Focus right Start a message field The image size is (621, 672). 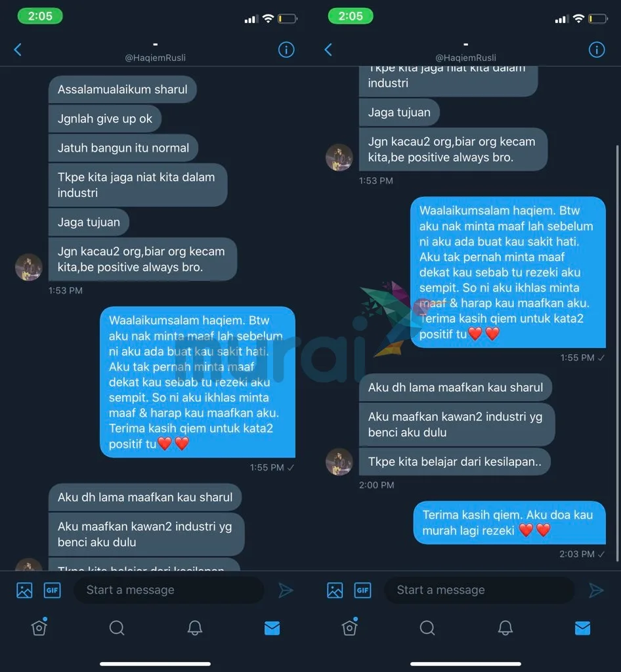[479, 590]
